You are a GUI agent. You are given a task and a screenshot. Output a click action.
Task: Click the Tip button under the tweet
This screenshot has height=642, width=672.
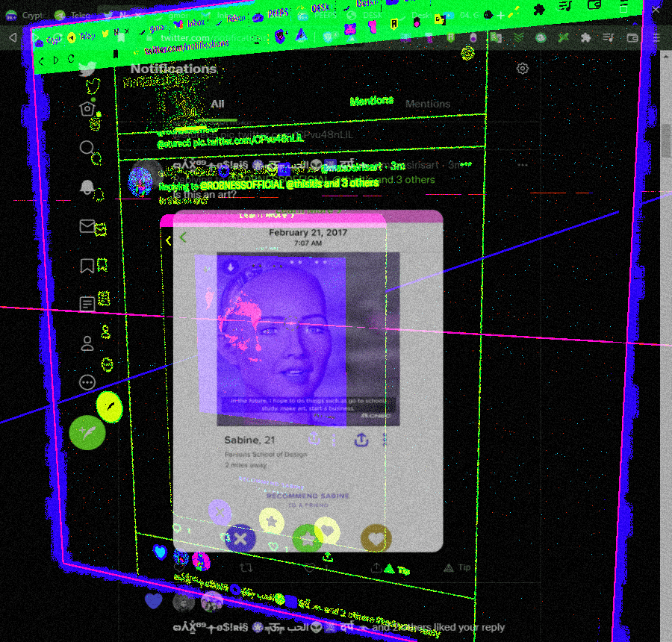tap(457, 568)
